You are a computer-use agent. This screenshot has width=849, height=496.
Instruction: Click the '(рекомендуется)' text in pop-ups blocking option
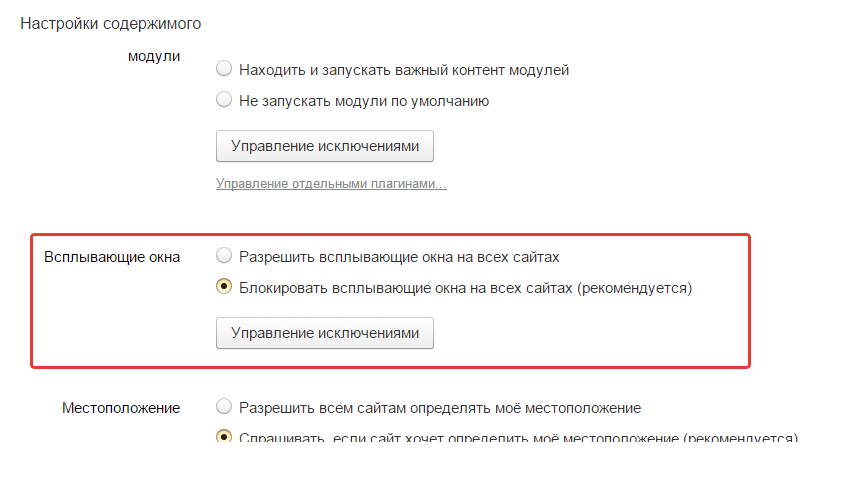(x=635, y=288)
